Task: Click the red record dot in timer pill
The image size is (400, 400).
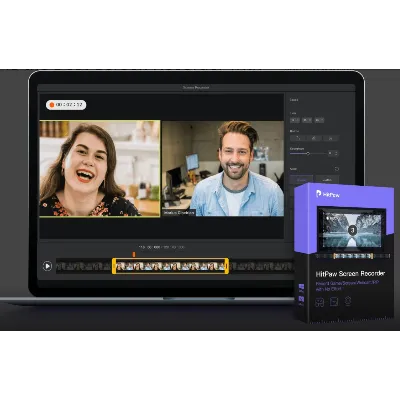Action: [x=52, y=105]
